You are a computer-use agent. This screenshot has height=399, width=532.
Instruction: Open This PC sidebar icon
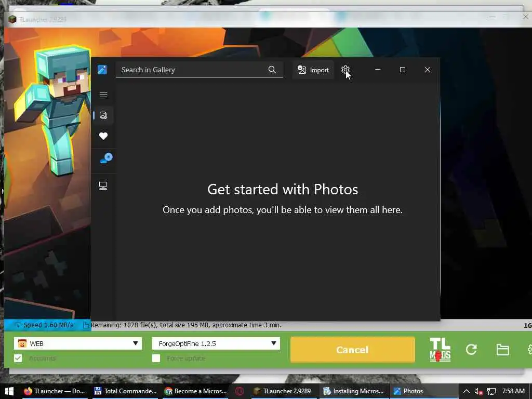(x=103, y=185)
